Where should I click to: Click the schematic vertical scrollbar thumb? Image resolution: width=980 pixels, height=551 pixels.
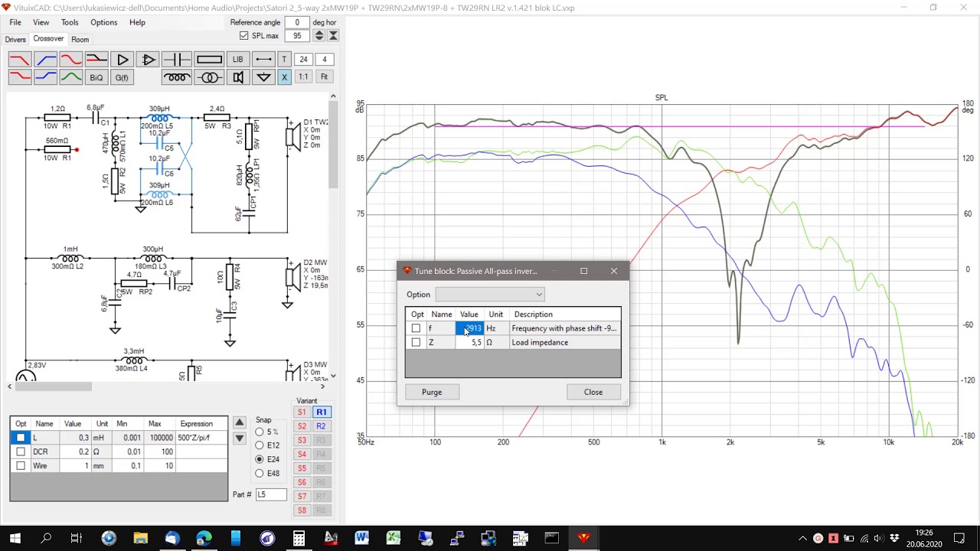(333, 144)
